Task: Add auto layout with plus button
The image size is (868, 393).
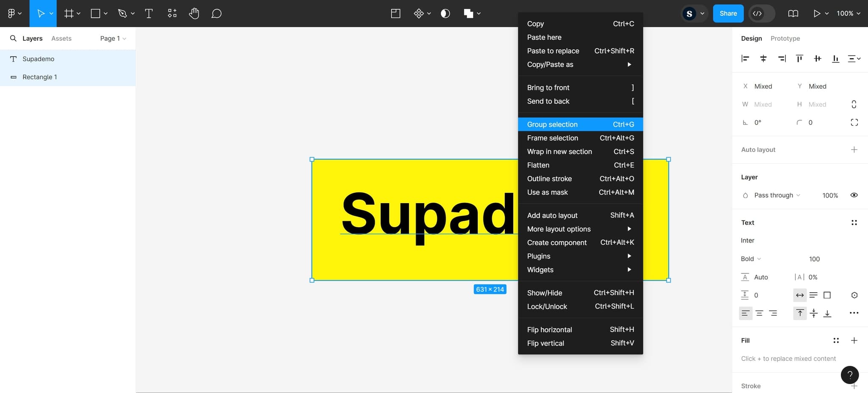Action: coord(854,150)
